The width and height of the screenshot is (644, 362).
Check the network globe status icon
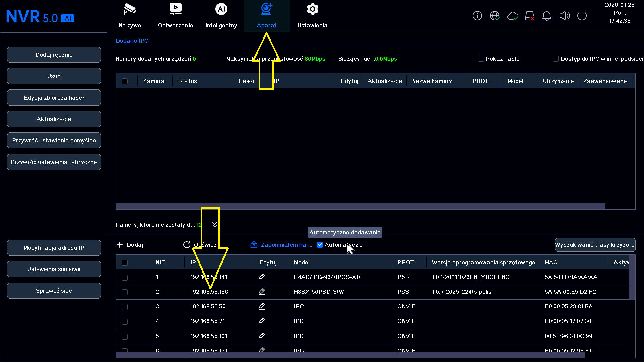coord(495,16)
